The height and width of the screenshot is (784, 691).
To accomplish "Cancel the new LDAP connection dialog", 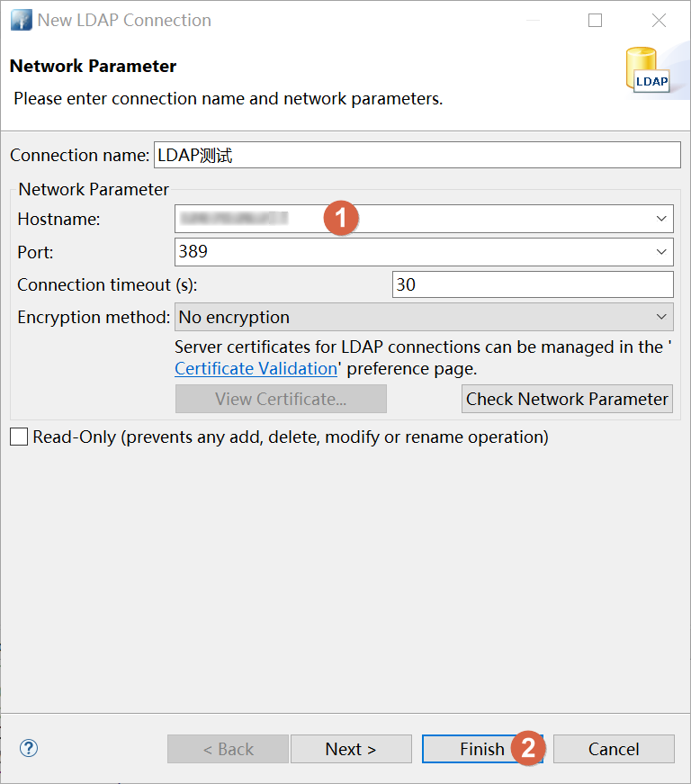I will coord(614,749).
